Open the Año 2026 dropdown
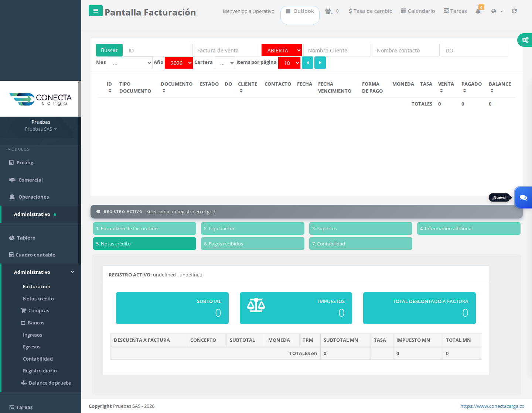 click(179, 63)
